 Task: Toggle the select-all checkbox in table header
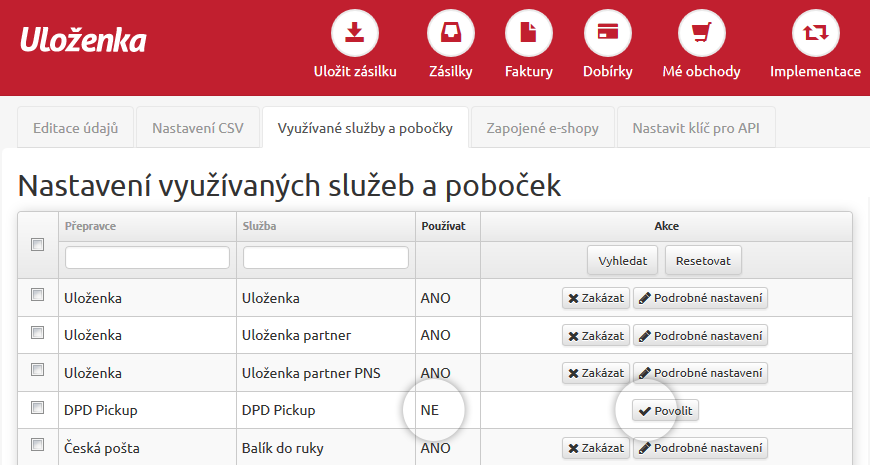[x=37, y=244]
